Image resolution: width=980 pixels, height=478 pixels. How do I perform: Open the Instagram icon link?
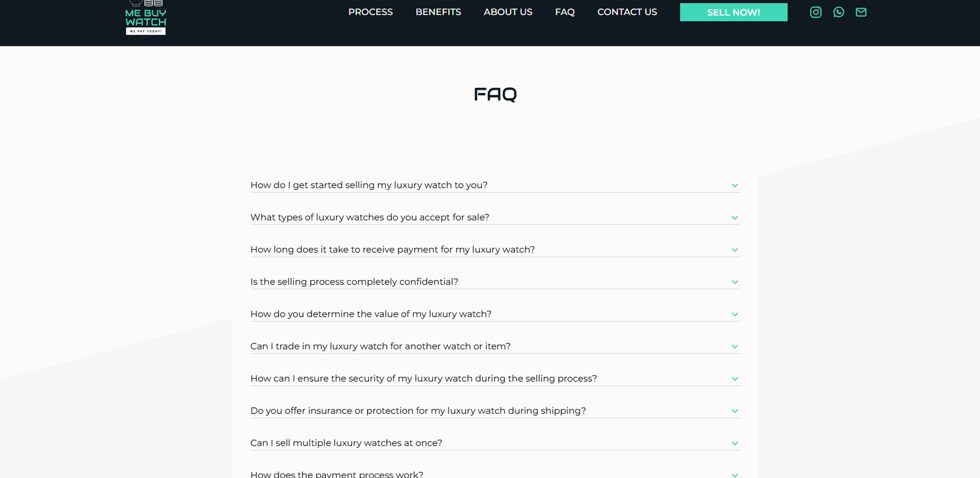pos(815,12)
